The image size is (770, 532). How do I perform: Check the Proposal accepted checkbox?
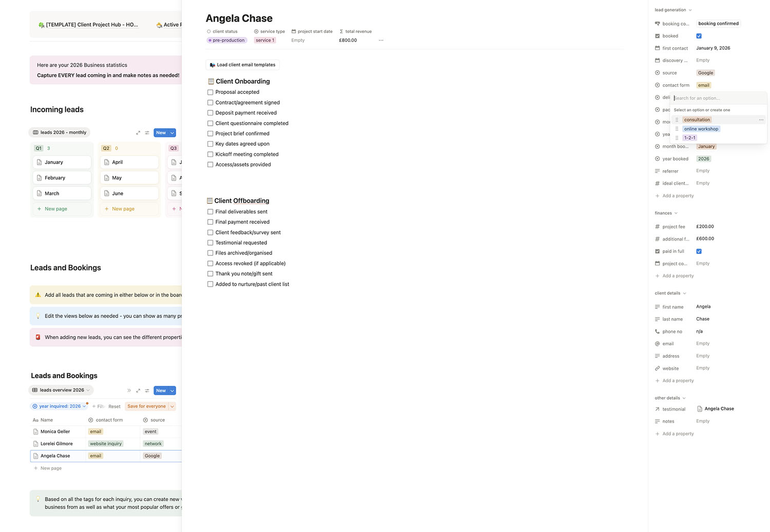point(210,92)
